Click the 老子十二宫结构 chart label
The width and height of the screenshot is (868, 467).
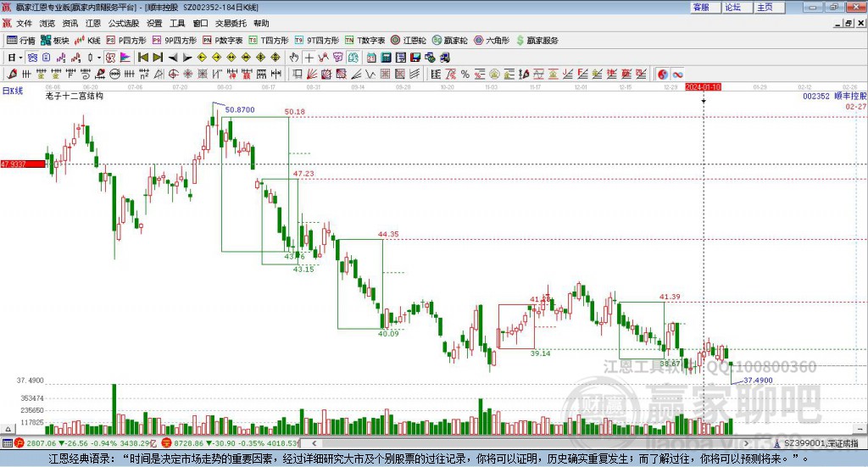pyautogui.click(x=75, y=96)
